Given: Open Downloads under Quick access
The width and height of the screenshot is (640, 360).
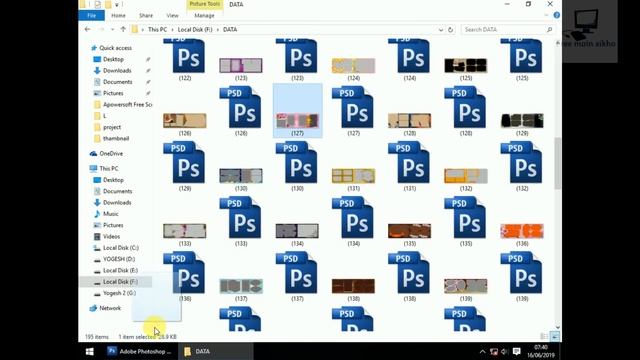Looking at the screenshot, I should (x=117, y=71).
